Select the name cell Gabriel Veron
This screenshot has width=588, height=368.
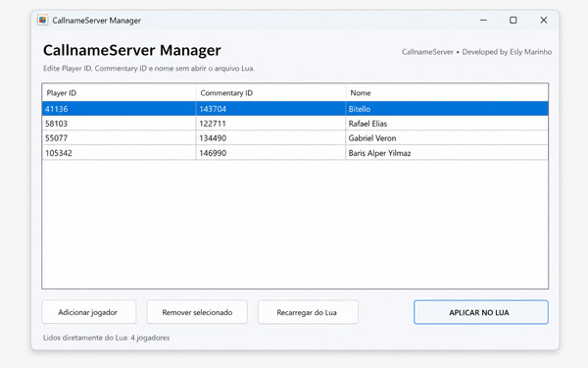click(447, 138)
